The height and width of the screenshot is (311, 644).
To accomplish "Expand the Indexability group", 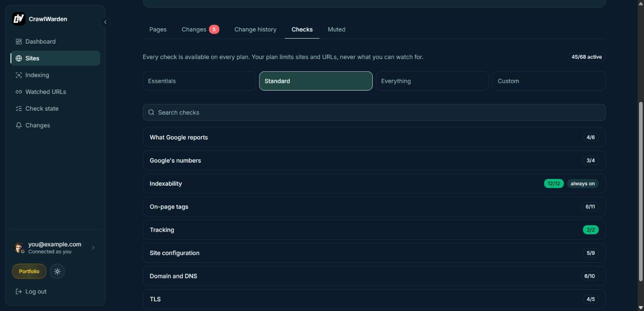I will coord(374,184).
